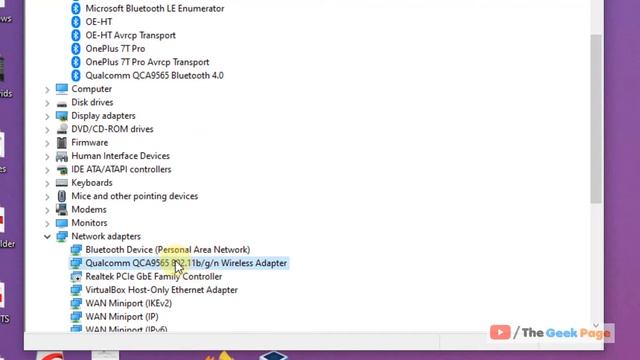Viewport: 640px width, 360px height.
Task: Click the Modems category icon
Action: [x=62, y=209]
